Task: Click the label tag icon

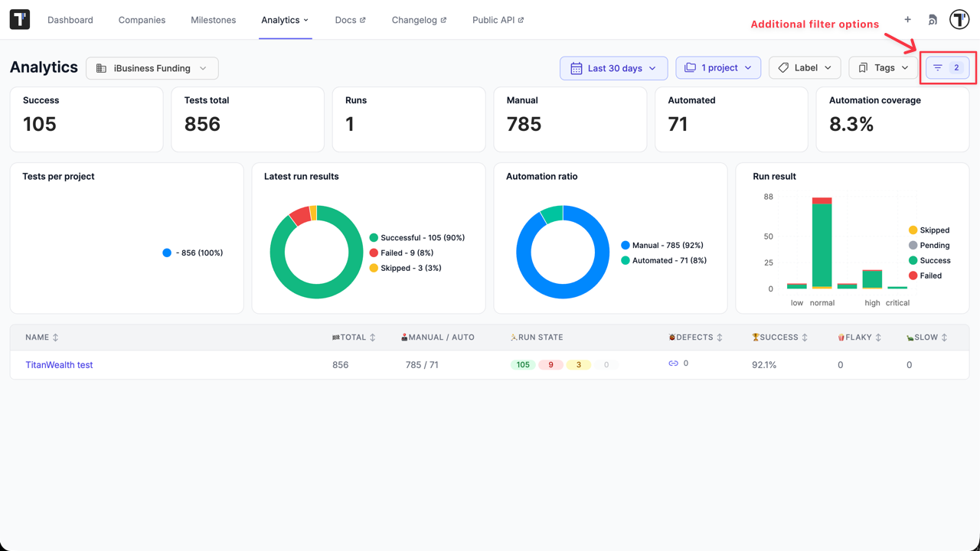Action: point(783,68)
